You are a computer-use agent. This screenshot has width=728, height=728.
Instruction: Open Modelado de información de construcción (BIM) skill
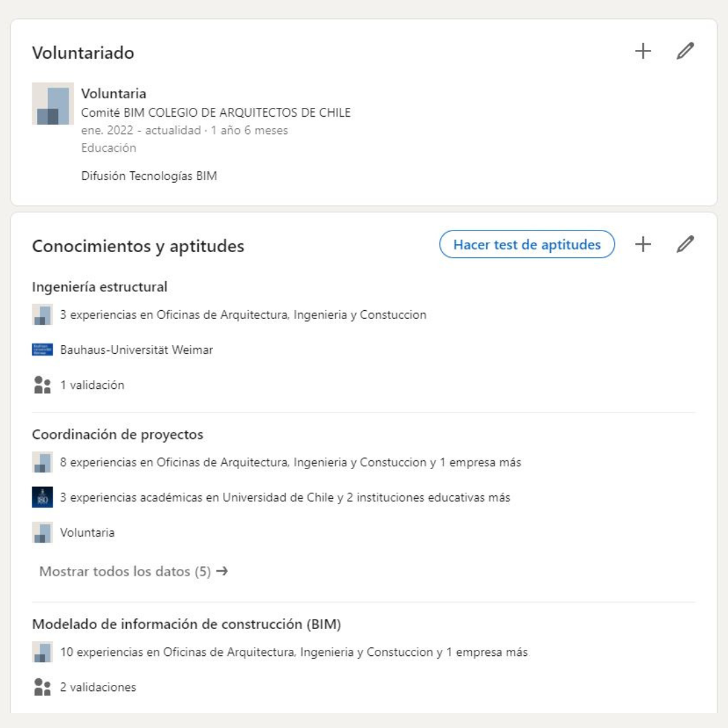[x=186, y=624]
